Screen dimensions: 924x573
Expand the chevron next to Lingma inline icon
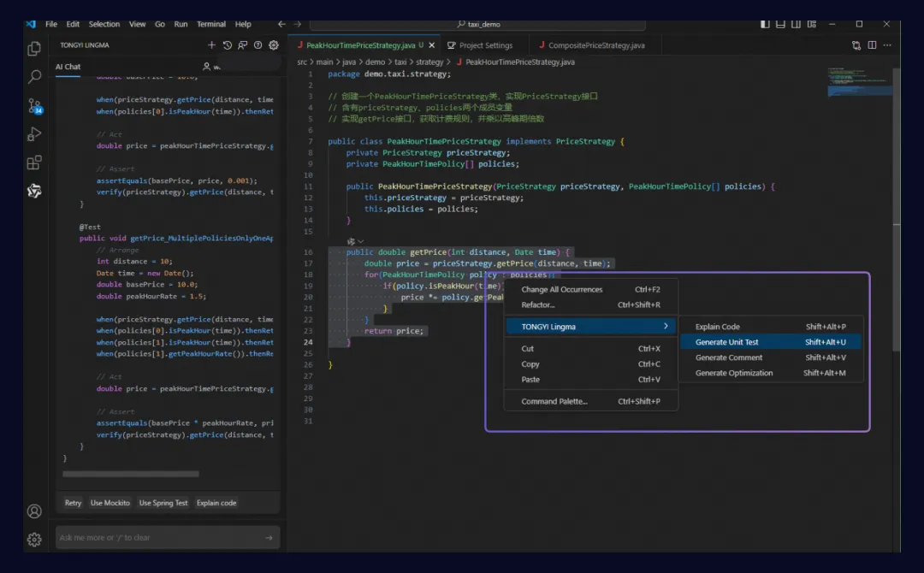361,241
